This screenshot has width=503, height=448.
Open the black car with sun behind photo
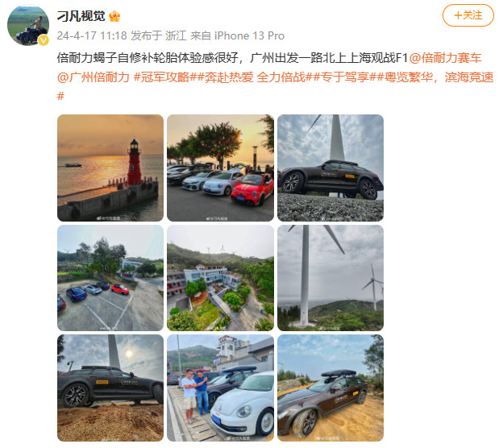(x=110, y=388)
